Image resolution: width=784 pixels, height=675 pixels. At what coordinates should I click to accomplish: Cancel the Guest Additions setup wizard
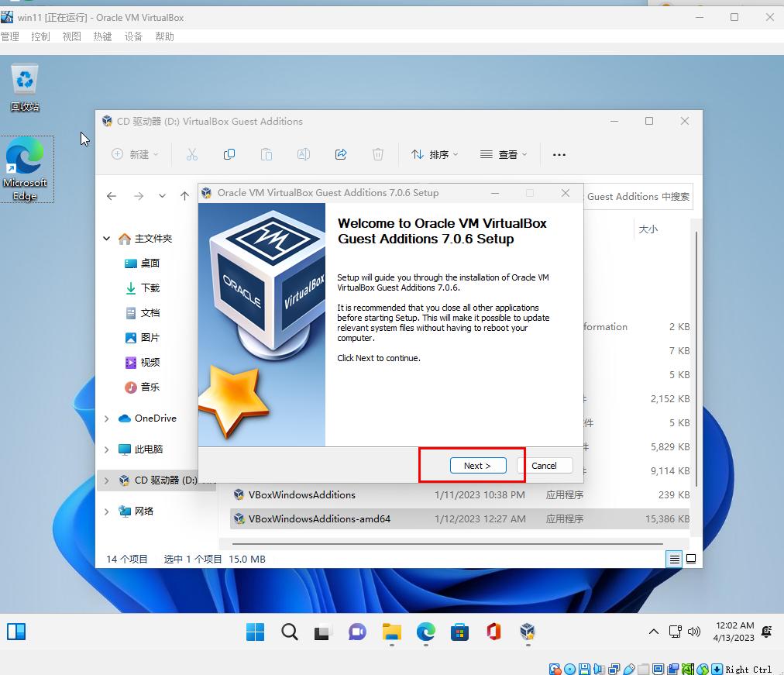(x=544, y=465)
